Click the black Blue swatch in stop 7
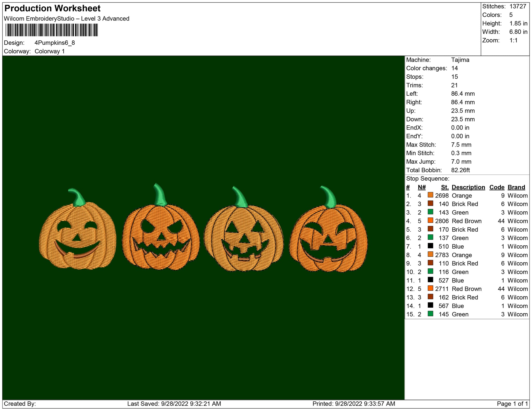This screenshot has width=532, height=409. click(430, 246)
